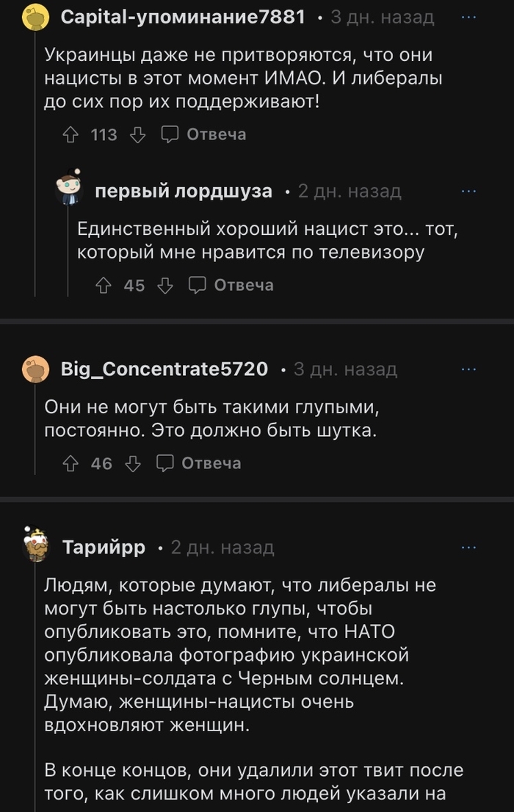514x812 pixels.
Task: Open Тарийрр profile username
Action: pos(104,548)
